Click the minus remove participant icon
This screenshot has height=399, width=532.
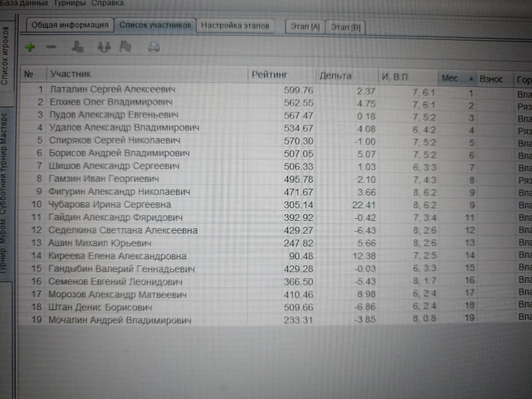coord(51,47)
